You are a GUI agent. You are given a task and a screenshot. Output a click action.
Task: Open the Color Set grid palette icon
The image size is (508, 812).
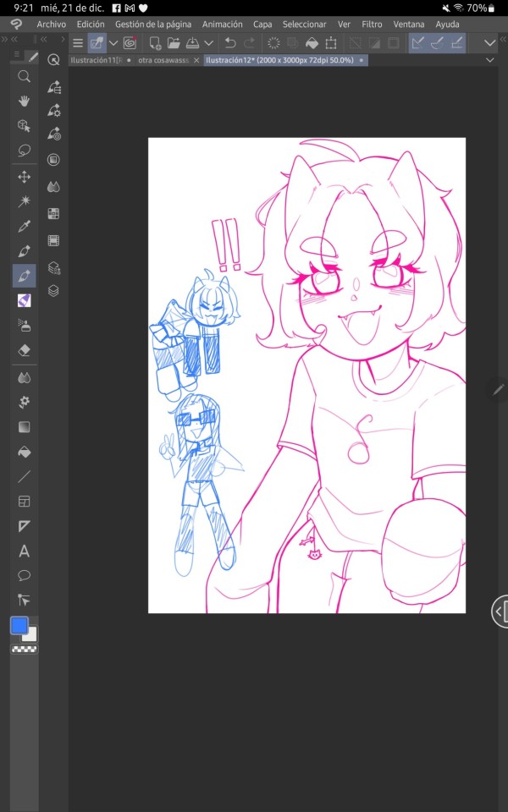(53, 213)
